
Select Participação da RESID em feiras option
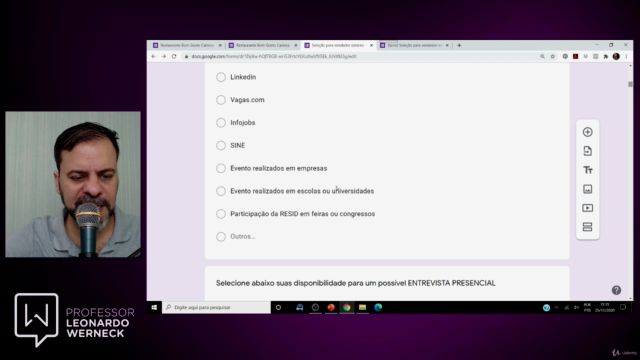click(221, 214)
